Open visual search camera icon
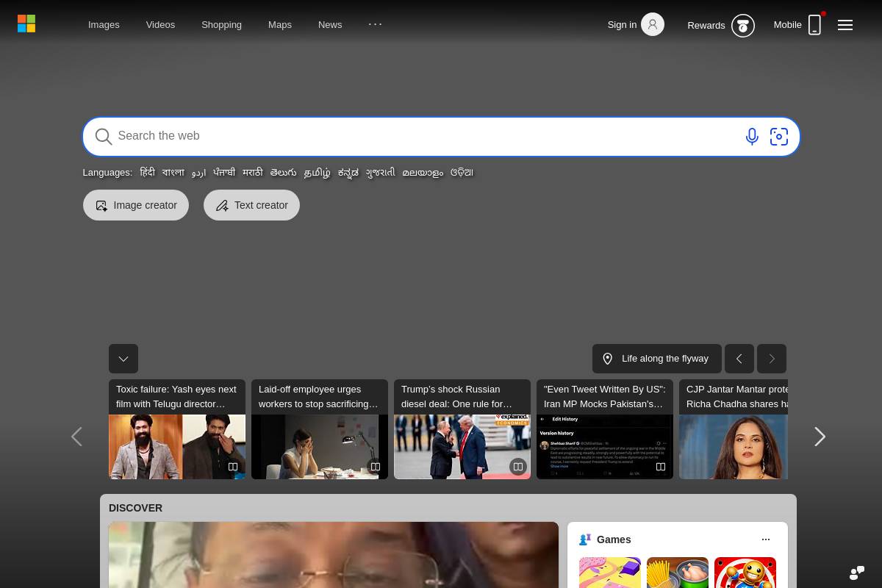The image size is (882, 588). coord(779,137)
